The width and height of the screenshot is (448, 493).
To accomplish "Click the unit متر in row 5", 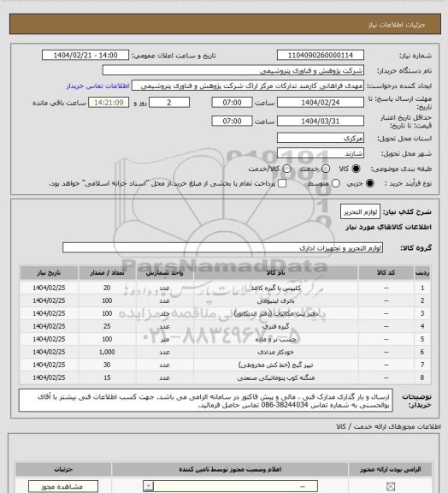I will click(x=165, y=340).
